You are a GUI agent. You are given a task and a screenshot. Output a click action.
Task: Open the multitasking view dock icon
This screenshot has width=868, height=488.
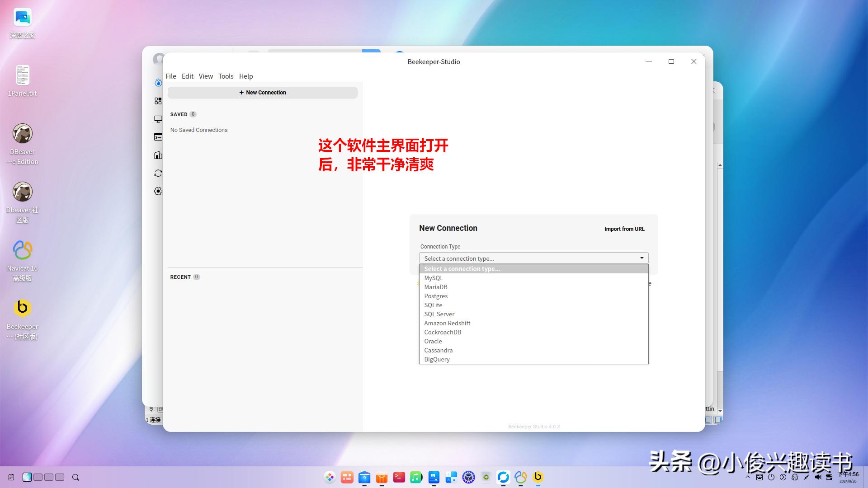coord(347,477)
